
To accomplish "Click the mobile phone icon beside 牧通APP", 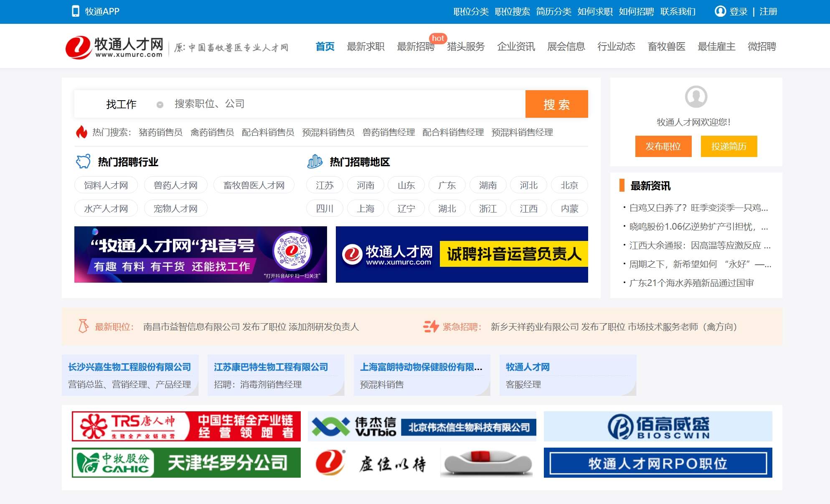I will pyautogui.click(x=76, y=11).
